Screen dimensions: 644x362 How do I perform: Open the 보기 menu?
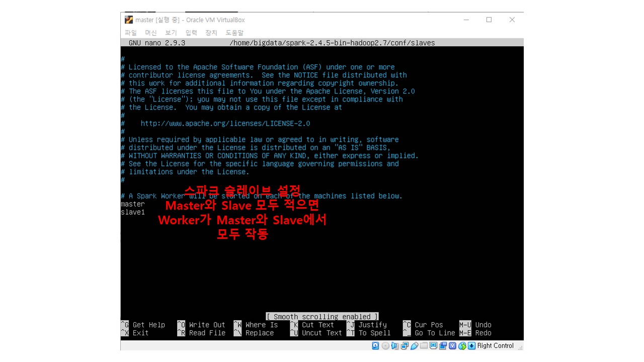tap(171, 33)
